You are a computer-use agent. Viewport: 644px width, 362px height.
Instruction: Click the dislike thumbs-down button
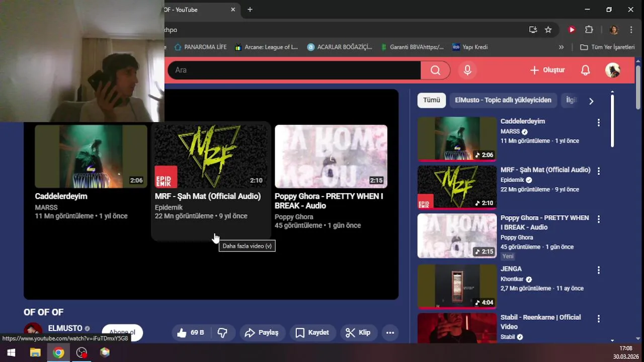222,332
